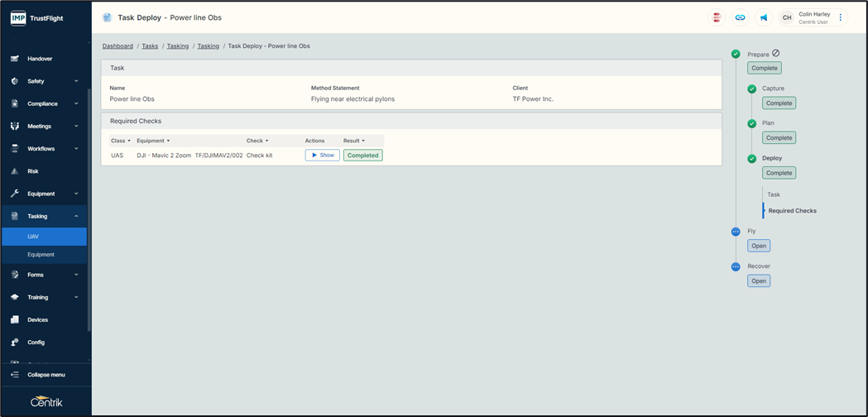This screenshot has width=868, height=417.
Task: Open the Class column filter dropdown
Action: point(129,141)
